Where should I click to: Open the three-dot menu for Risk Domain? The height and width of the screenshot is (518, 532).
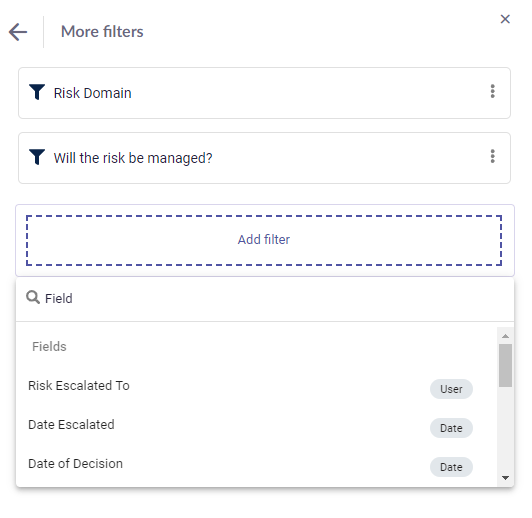tap(493, 92)
